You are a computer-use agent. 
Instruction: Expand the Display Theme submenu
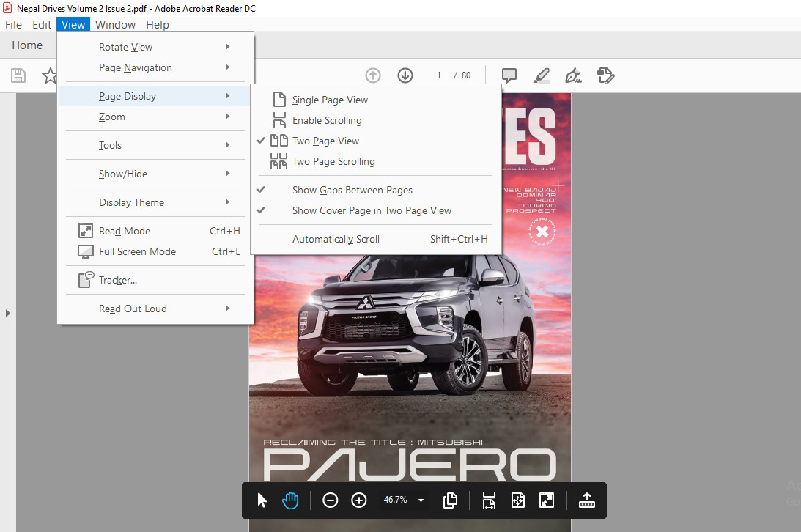point(155,202)
